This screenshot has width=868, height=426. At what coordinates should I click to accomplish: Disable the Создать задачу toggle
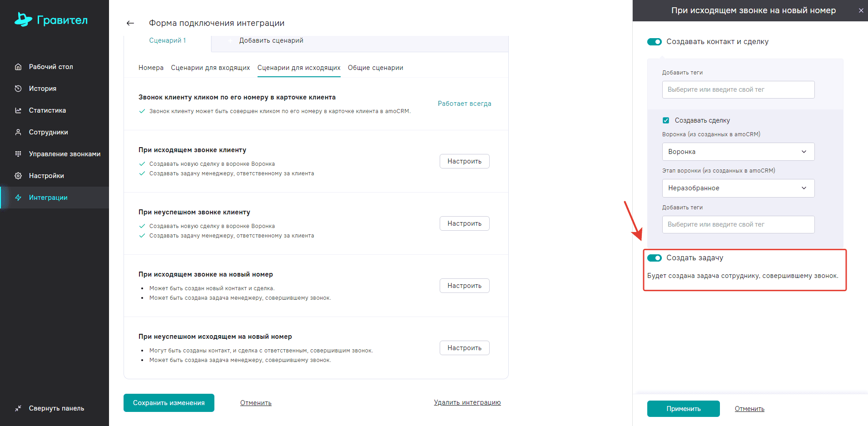point(655,258)
